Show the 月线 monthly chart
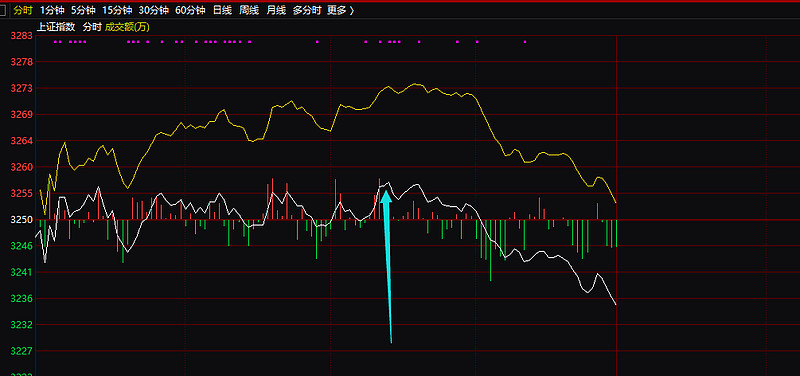The height and width of the screenshot is (376, 800). (276, 10)
